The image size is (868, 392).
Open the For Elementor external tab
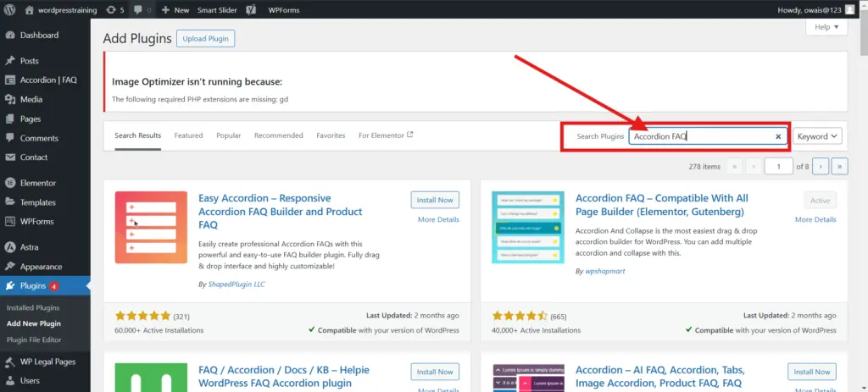(x=386, y=135)
